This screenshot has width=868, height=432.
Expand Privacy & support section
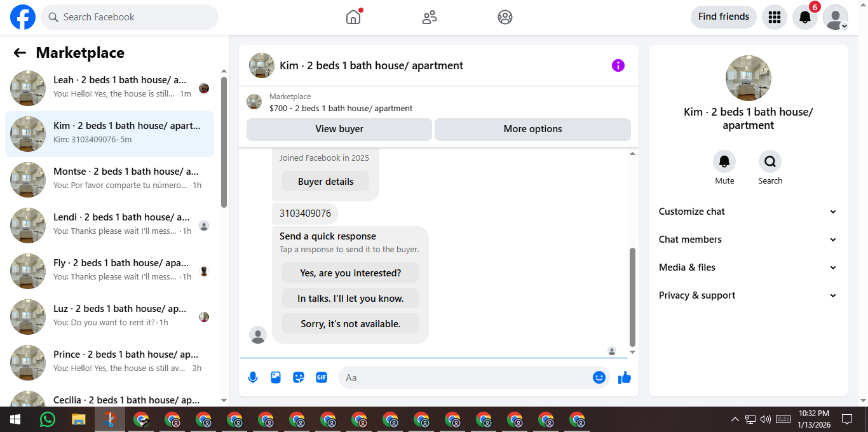pos(748,295)
